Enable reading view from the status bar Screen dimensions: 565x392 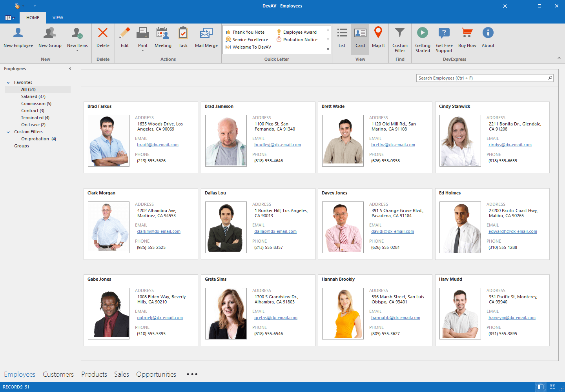(552, 387)
